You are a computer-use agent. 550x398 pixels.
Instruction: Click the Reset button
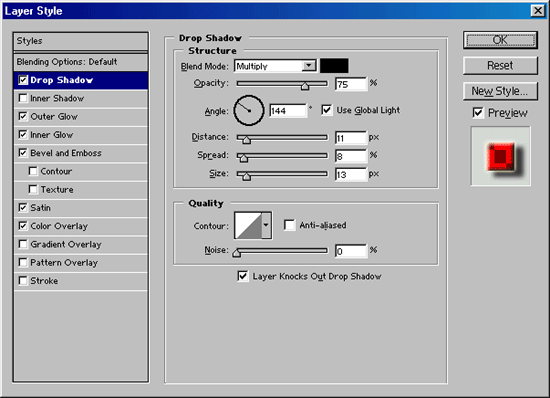coord(500,66)
